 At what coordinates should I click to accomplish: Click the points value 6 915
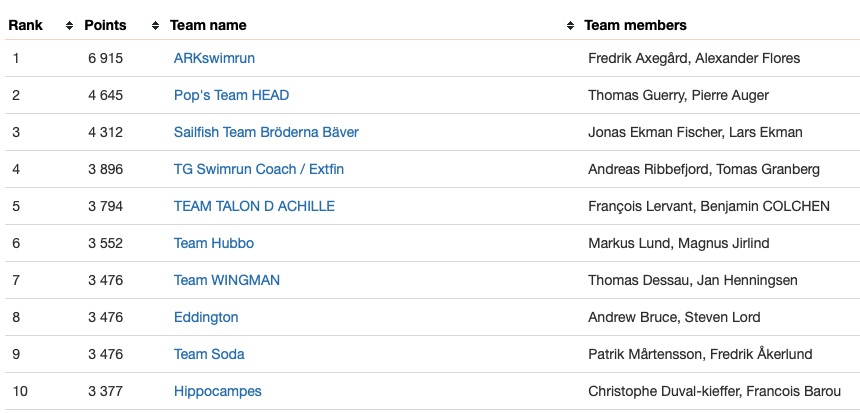[105, 58]
